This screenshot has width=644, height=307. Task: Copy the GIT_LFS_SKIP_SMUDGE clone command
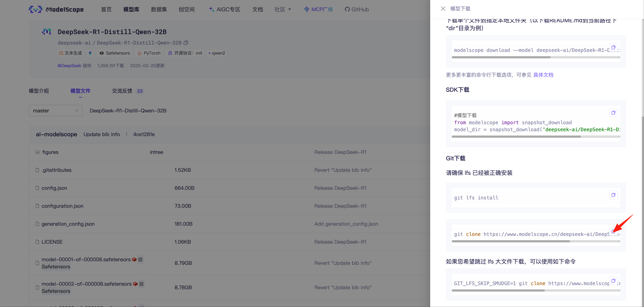click(613, 281)
